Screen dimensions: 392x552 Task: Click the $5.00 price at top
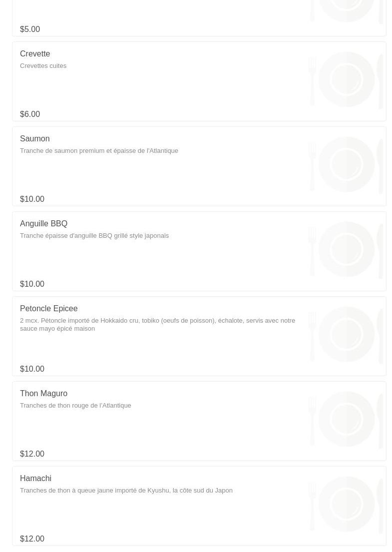click(30, 29)
